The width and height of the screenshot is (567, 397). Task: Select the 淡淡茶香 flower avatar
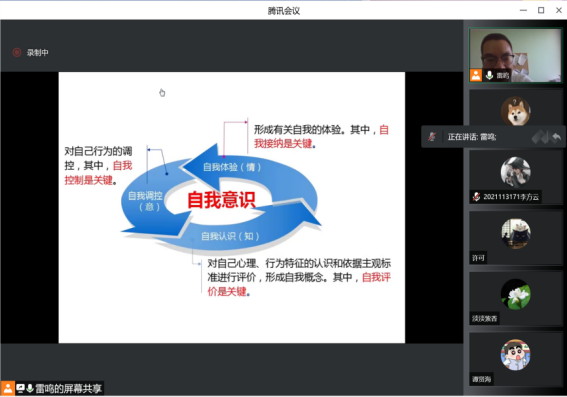[515, 294]
